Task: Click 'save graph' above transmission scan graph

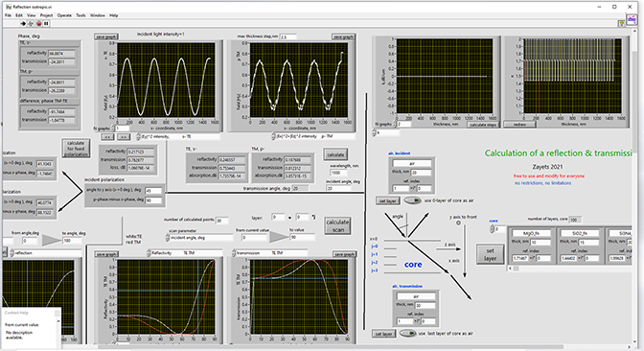Action: tap(344, 254)
